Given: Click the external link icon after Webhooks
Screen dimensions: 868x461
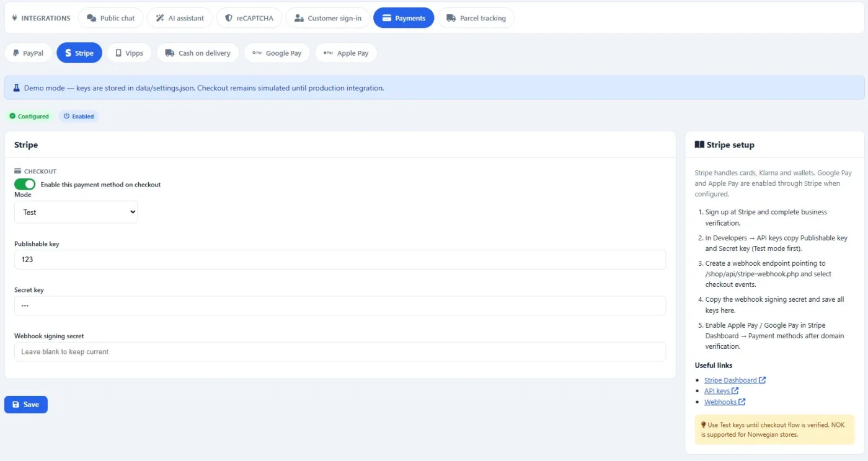Looking at the screenshot, I should tap(742, 402).
